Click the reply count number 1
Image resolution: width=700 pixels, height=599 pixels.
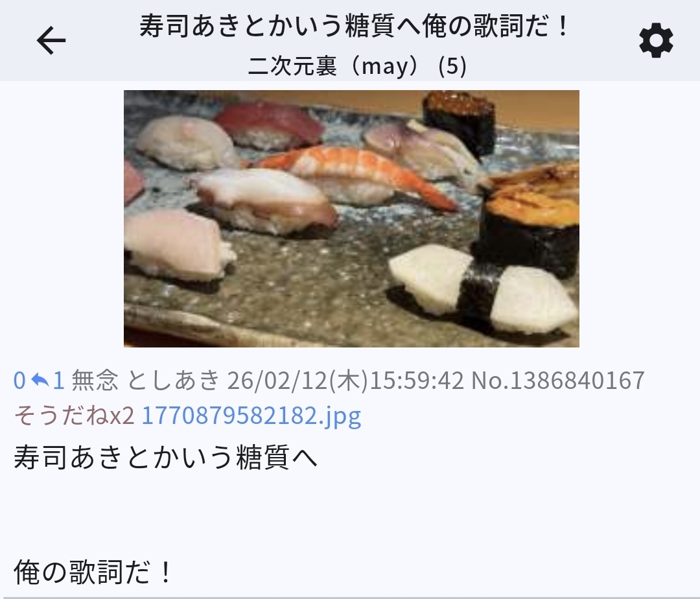click(58, 381)
